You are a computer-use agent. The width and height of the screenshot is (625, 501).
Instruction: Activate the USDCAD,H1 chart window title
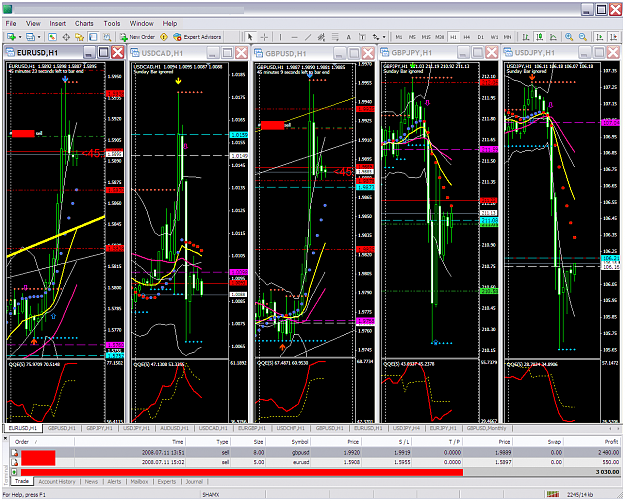pyautogui.click(x=162, y=53)
